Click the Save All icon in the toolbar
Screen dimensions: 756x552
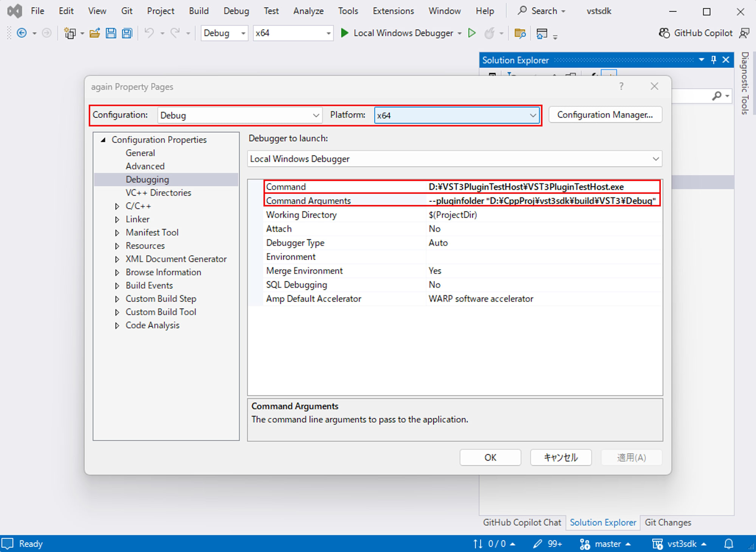(x=127, y=33)
